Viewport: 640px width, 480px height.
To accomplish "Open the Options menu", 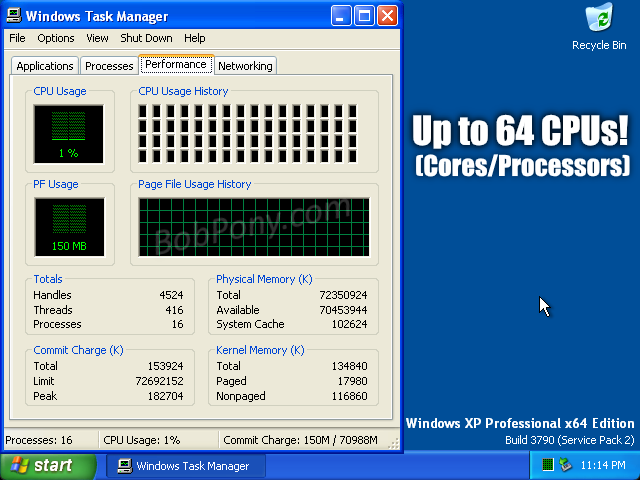I will (x=56, y=38).
